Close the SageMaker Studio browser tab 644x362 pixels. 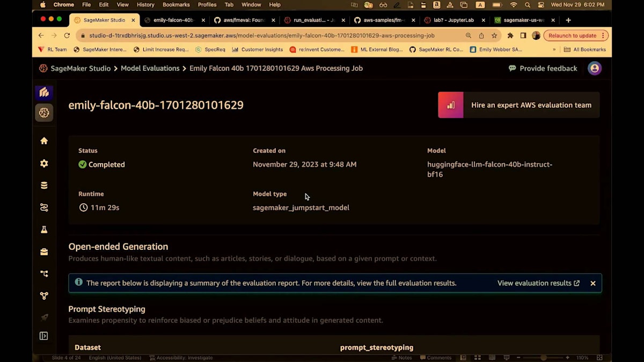point(134,20)
